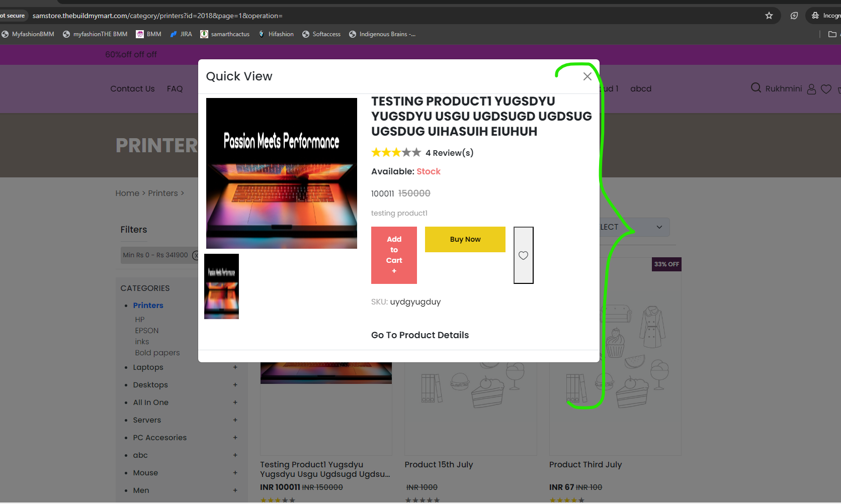Open the 4 Review(s) link
This screenshot has height=504, width=841.
[450, 153]
